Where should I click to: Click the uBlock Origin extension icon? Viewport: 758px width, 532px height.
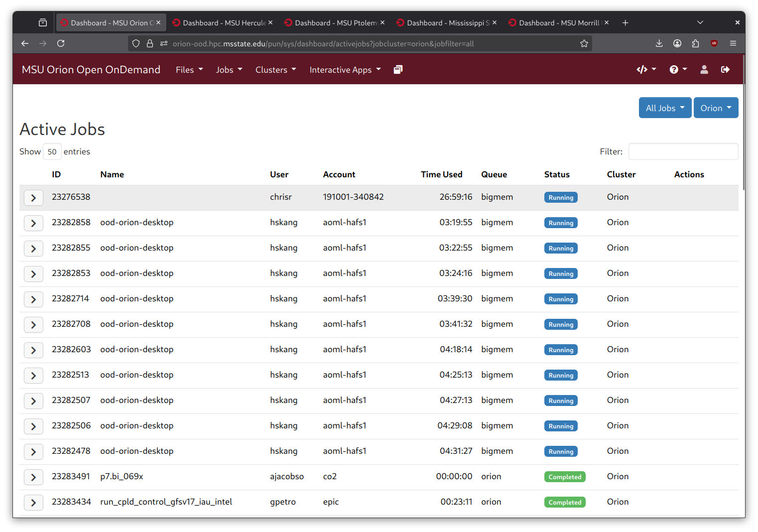[714, 43]
